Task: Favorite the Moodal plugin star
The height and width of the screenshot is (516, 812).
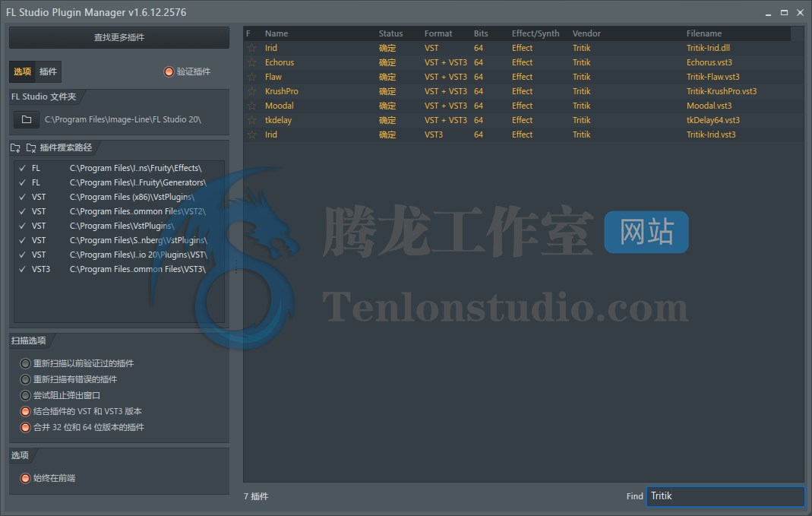Action: click(x=251, y=106)
